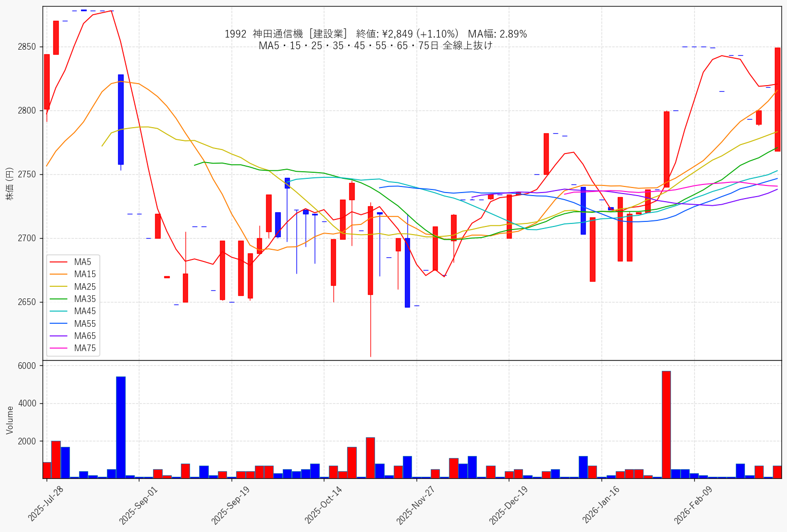Click the 2700 price axis tick label
The width and height of the screenshot is (787, 532).
27,238
